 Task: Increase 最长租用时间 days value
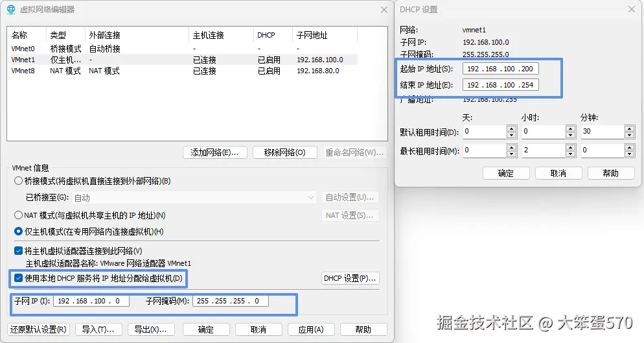tap(511, 148)
